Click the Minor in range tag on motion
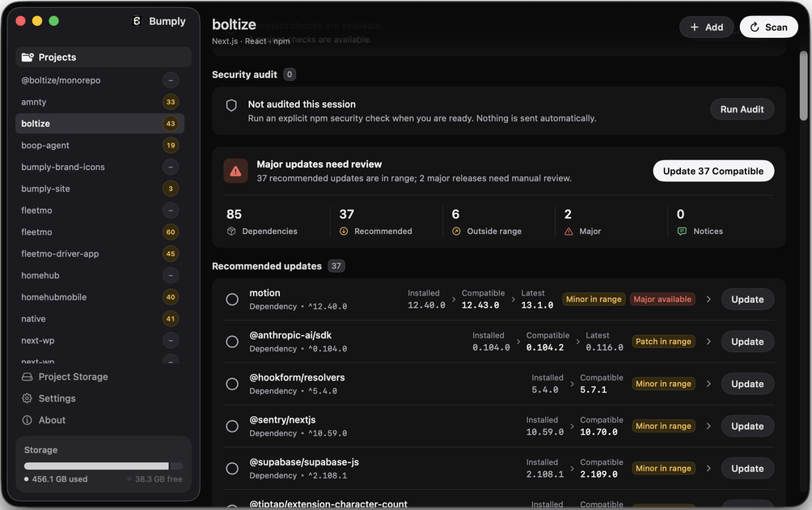 coord(594,300)
